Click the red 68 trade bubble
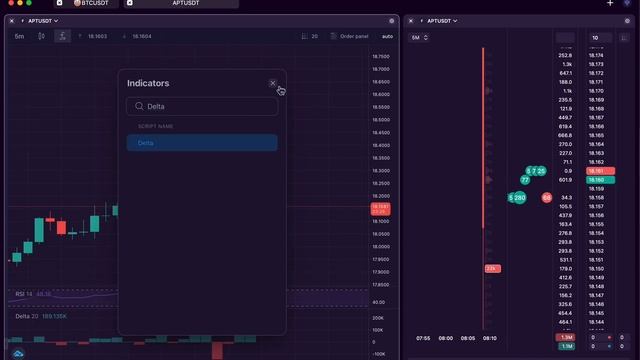Viewport: 640px width, 360px height. 547,198
